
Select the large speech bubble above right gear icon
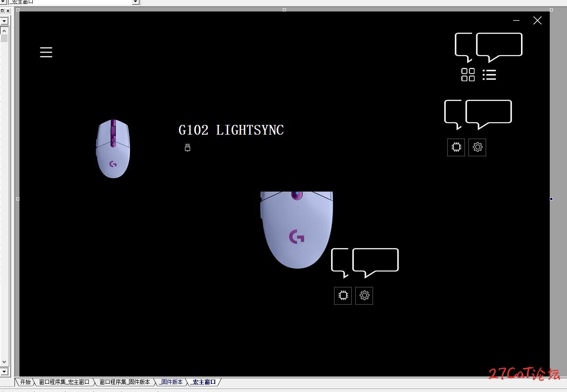tap(489, 114)
